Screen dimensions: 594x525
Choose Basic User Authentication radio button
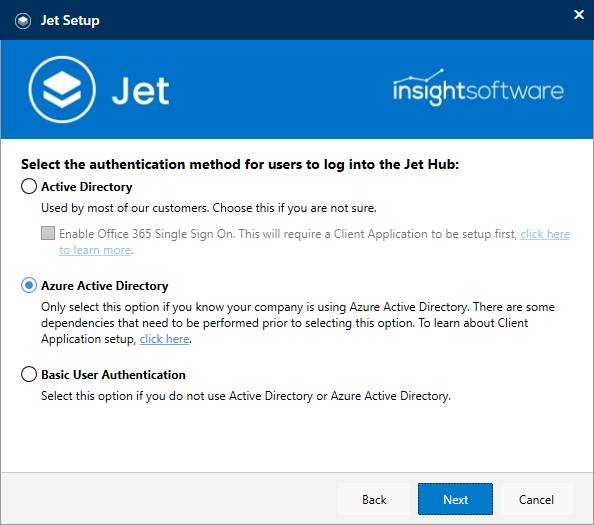point(29,374)
